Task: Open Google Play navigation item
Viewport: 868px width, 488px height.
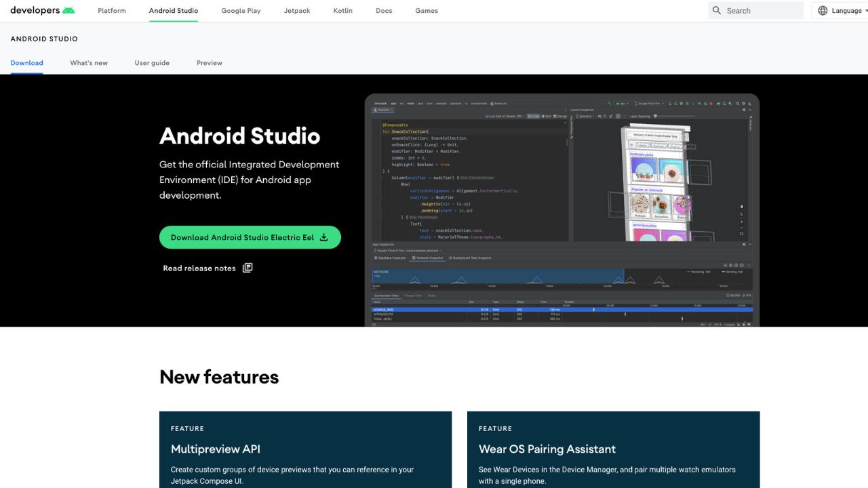Action: [241, 11]
